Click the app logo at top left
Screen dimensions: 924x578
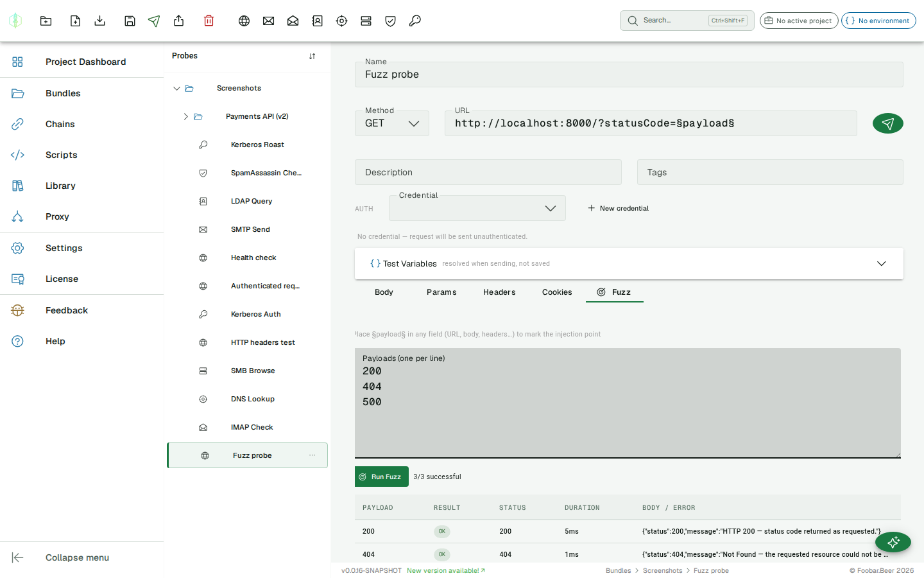[x=15, y=21]
